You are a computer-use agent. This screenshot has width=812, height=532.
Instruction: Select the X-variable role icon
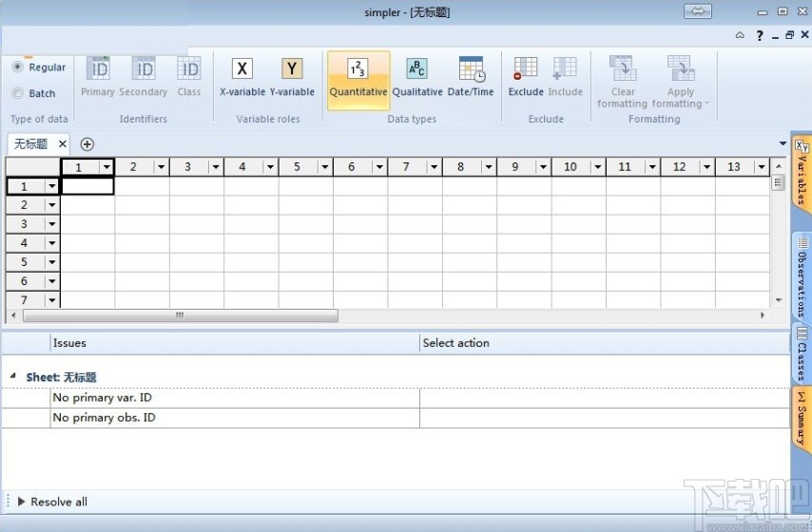tap(242, 69)
